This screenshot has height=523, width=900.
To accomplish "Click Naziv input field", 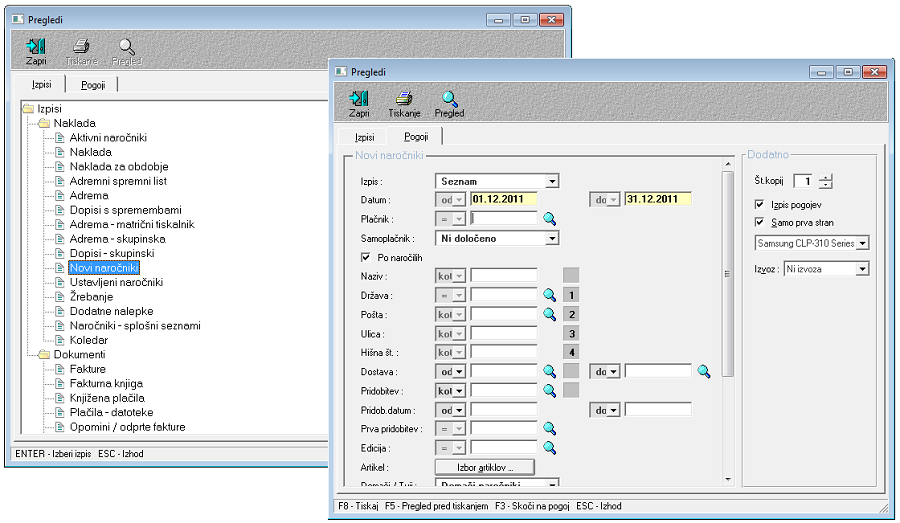I will (x=504, y=276).
